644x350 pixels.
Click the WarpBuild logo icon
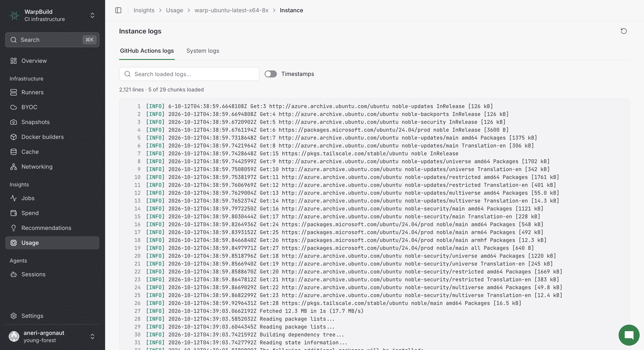14,15
